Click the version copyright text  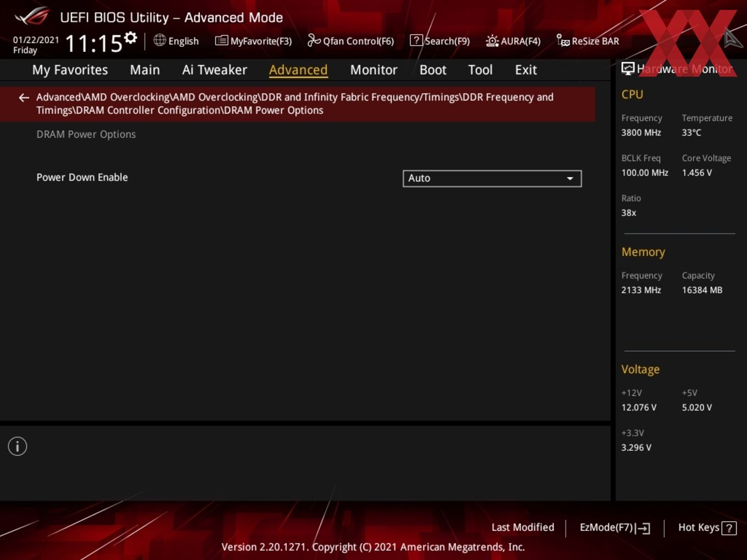[x=373, y=547]
